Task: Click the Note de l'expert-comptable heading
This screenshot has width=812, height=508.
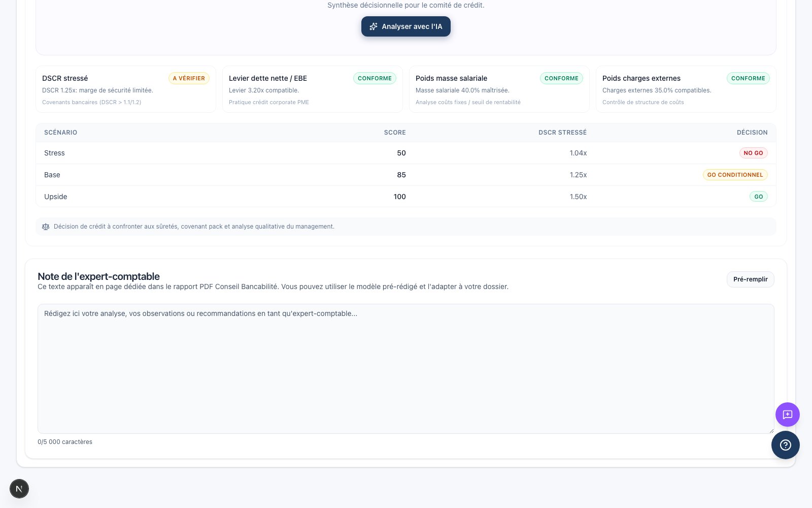Action: click(x=98, y=276)
